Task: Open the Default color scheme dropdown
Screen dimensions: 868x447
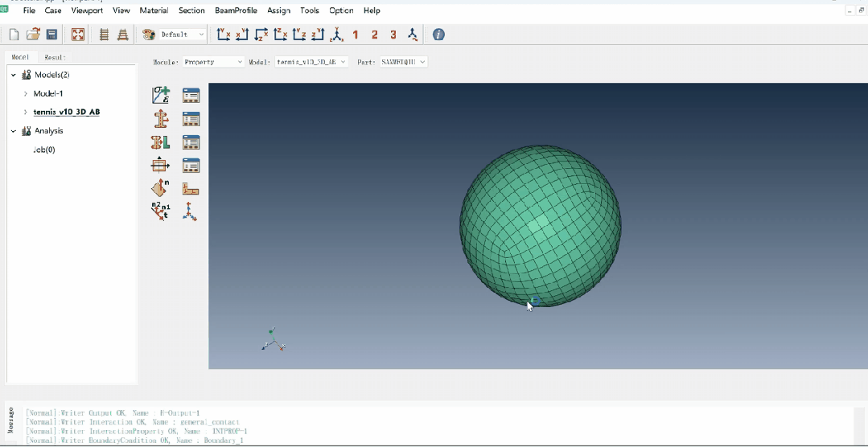Action: pos(183,35)
